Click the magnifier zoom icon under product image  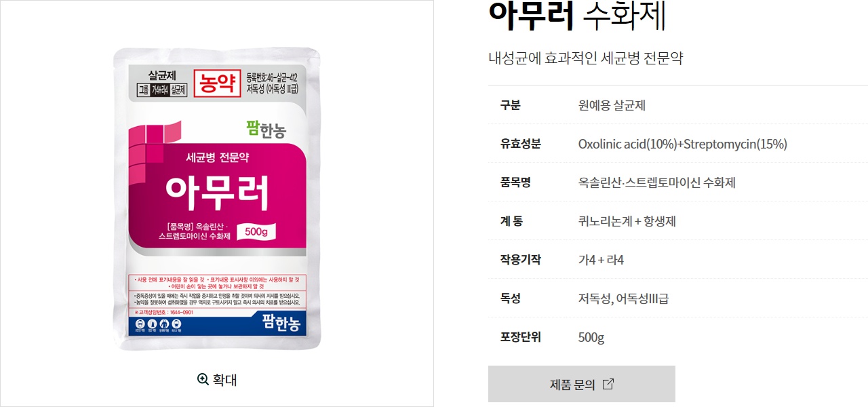203,379
